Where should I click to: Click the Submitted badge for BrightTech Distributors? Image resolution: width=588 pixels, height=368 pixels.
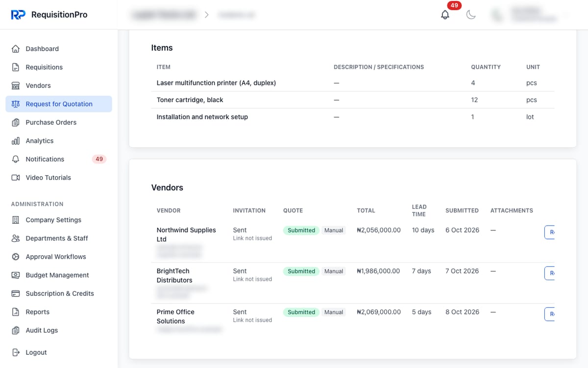click(301, 271)
